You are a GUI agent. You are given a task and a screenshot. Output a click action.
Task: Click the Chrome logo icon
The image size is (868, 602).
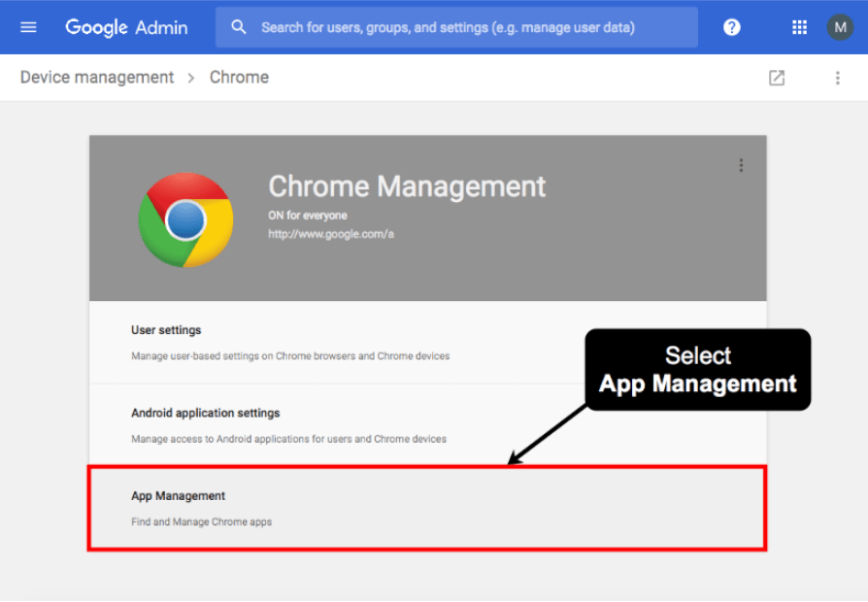[x=185, y=219]
